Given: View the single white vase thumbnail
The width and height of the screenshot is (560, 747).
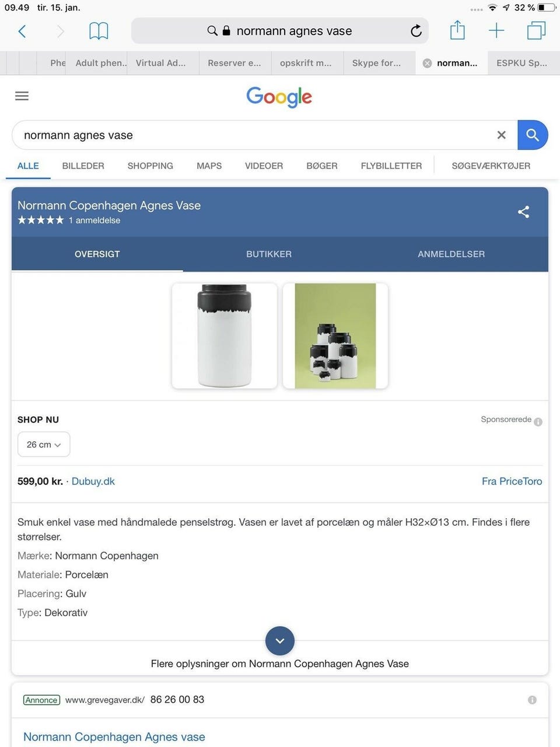Looking at the screenshot, I should coord(225,336).
